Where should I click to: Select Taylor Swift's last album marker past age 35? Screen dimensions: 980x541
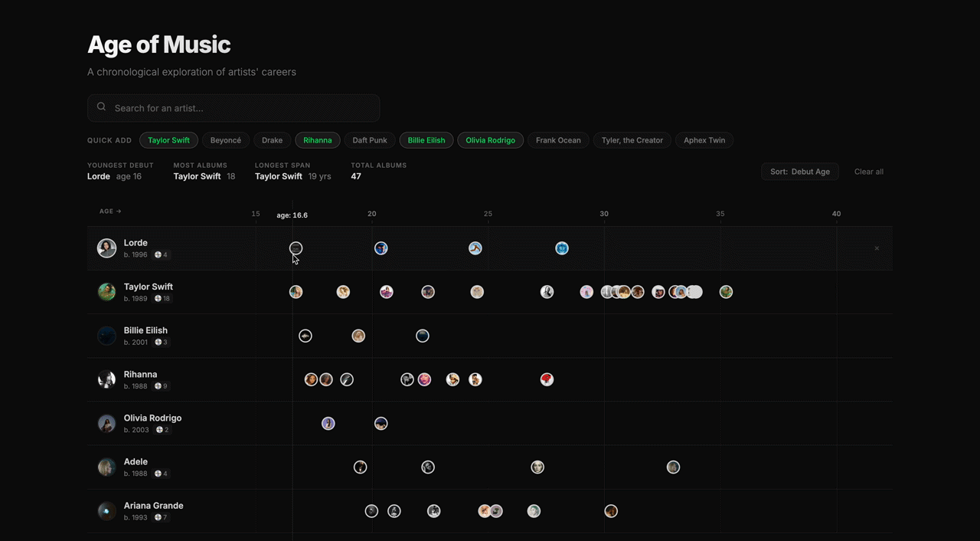point(726,292)
